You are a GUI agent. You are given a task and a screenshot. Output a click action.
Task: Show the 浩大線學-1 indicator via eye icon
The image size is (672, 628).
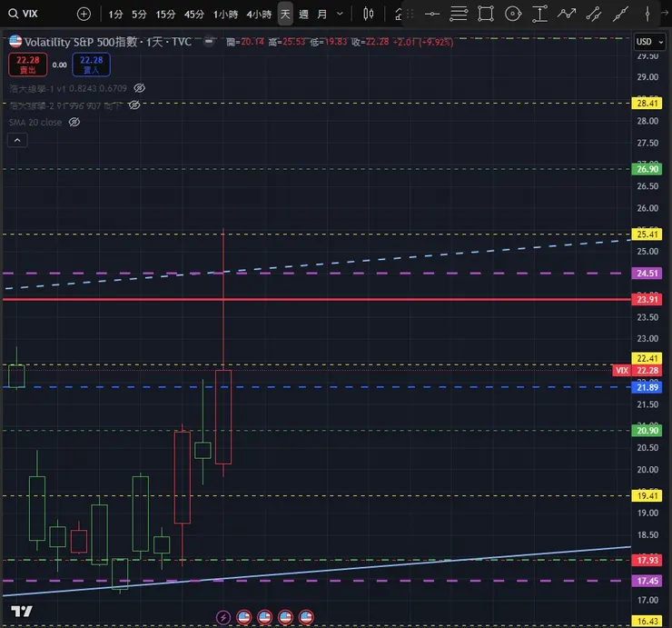(139, 88)
